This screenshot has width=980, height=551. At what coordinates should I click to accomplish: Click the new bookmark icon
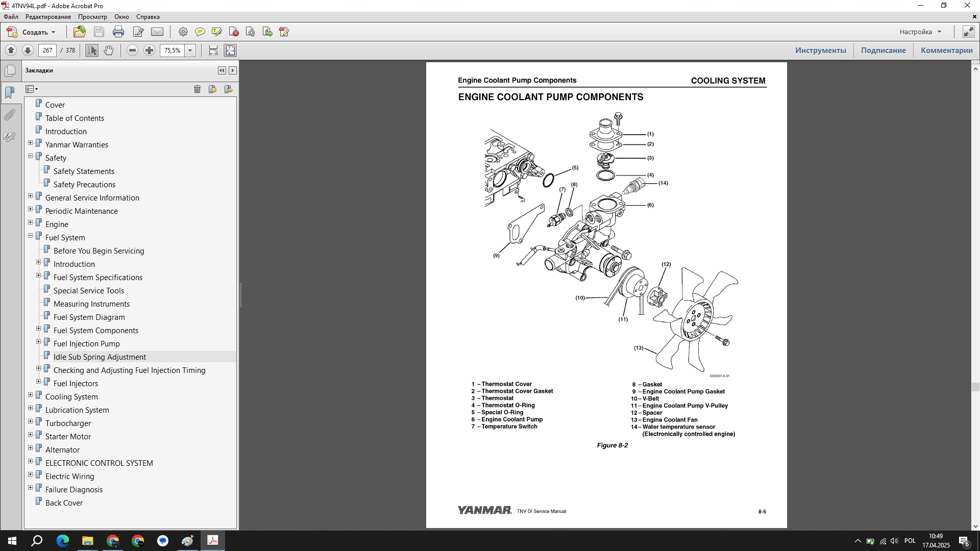pyautogui.click(x=213, y=89)
